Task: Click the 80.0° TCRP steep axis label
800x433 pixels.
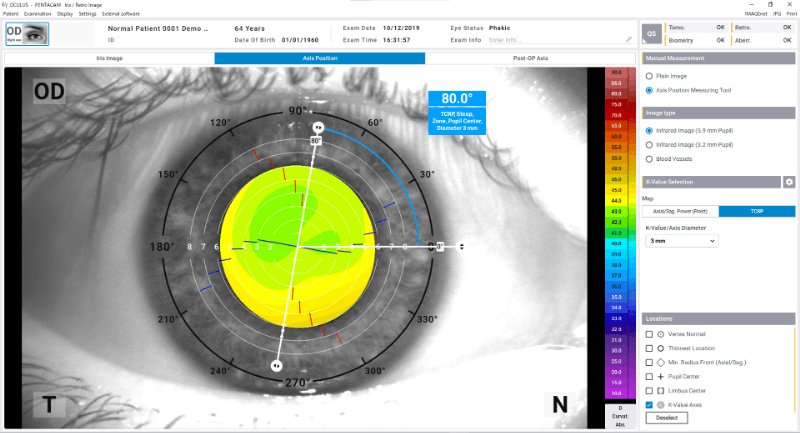Action: (x=457, y=113)
